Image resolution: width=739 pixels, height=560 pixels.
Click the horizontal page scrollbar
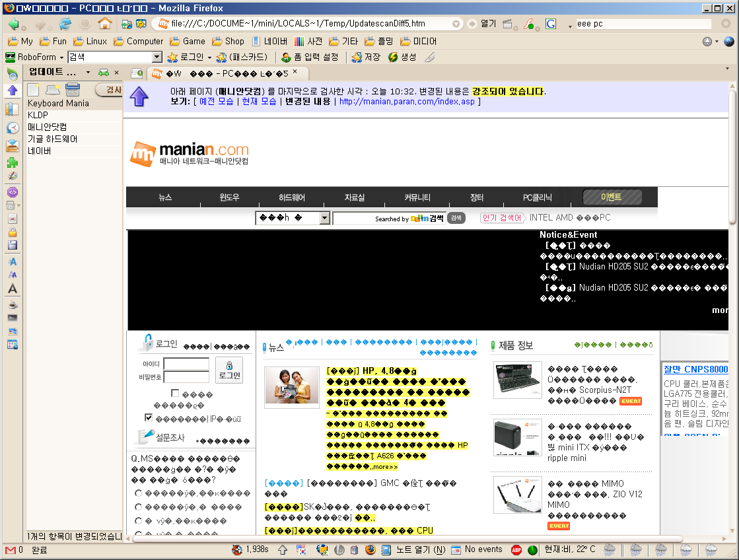coord(407,539)
